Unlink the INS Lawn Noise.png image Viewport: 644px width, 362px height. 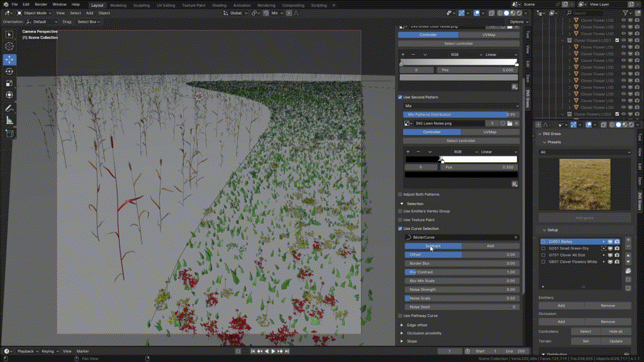pos(517,123)
